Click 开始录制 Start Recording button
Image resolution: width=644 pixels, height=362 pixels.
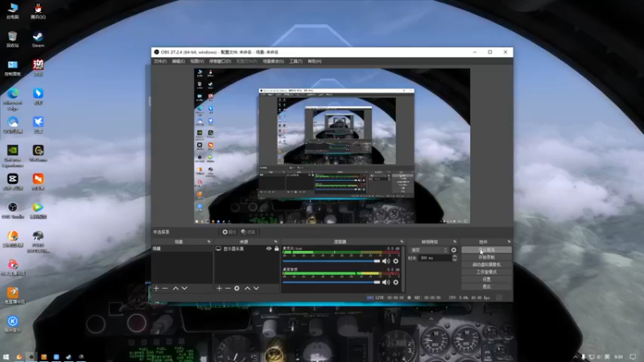pos(487,257)
